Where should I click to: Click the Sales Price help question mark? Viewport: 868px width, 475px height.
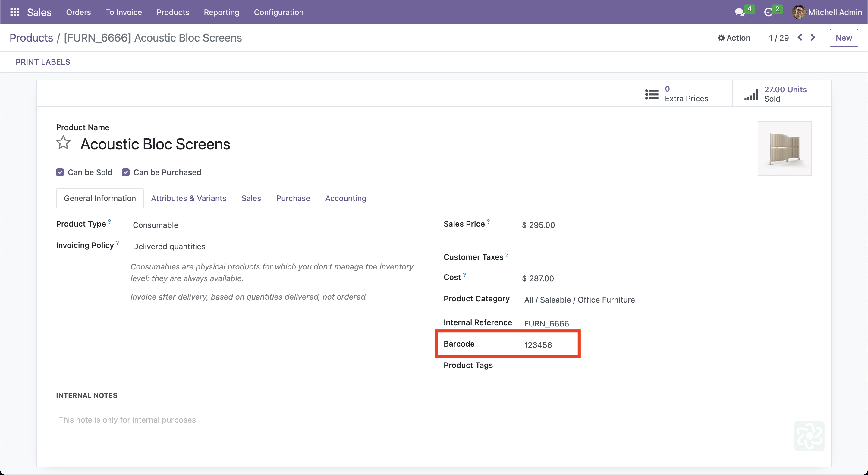coord(488,221)
